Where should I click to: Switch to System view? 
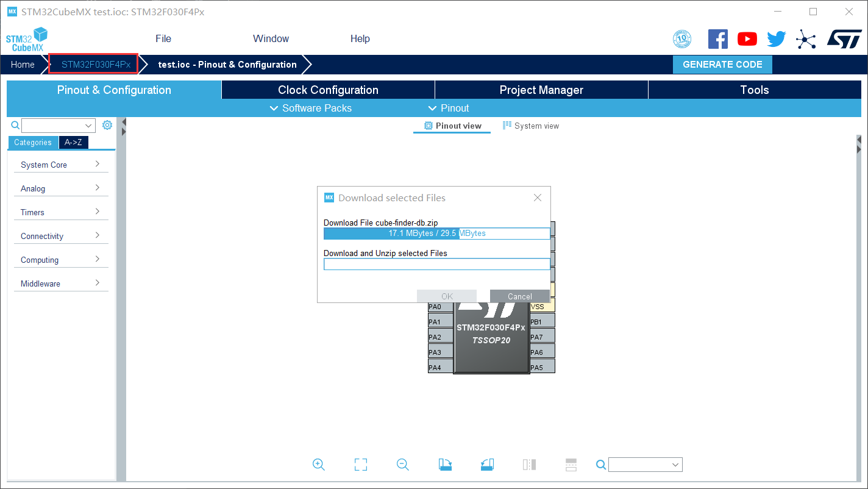pyautogui.click(x=531, y=126)
